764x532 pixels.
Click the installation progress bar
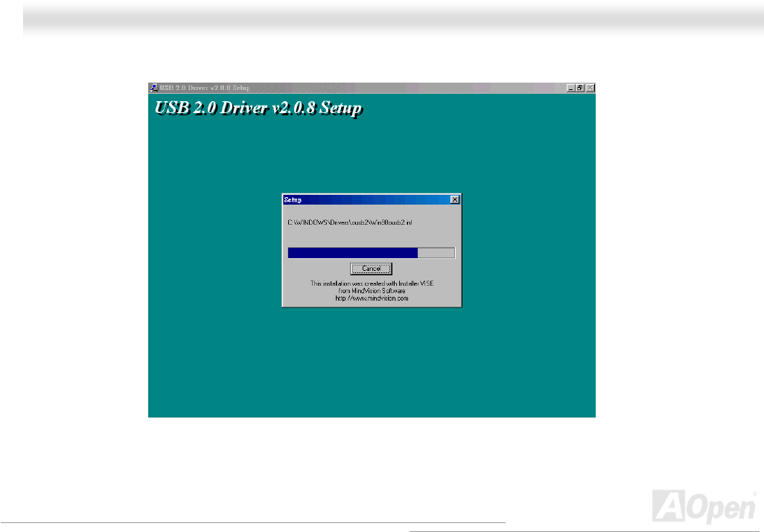pyautogui.click(x=372, y=253)
